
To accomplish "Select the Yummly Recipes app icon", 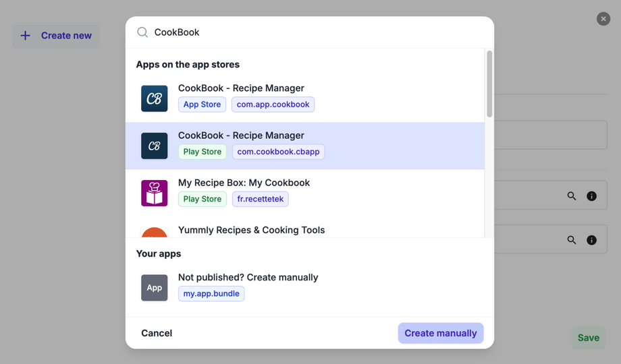I will [154, 233].
